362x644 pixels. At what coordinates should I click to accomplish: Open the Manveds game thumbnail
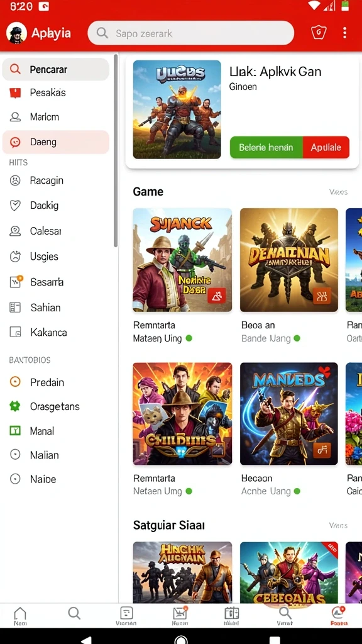pos(289,414)
